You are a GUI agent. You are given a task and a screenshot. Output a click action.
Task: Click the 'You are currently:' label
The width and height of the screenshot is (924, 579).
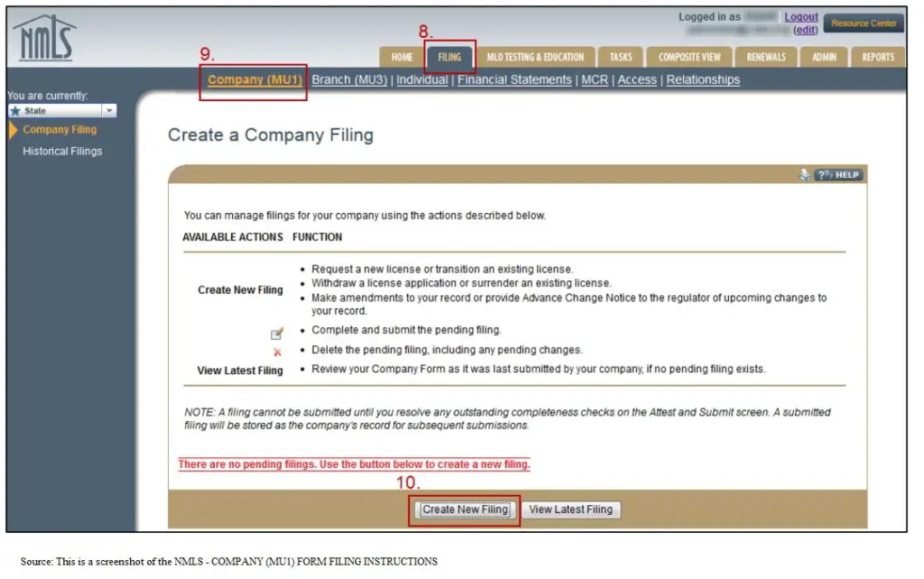click(48, 96)
